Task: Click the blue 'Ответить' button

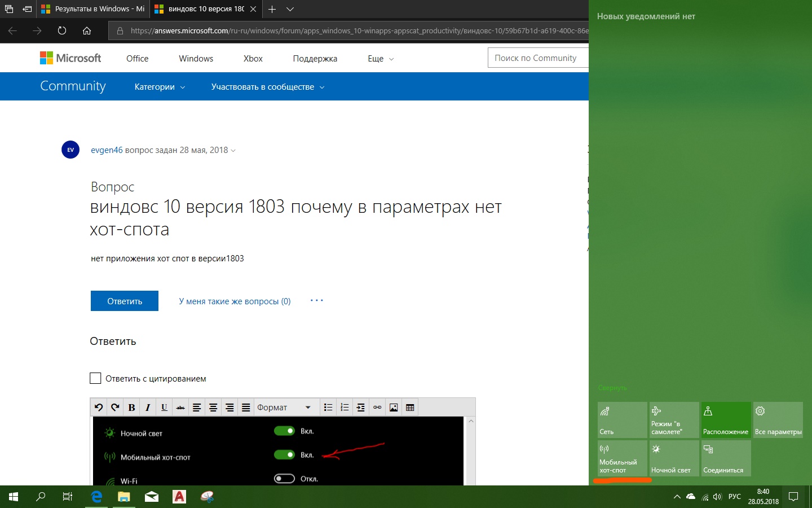Action: coord(125,301)
